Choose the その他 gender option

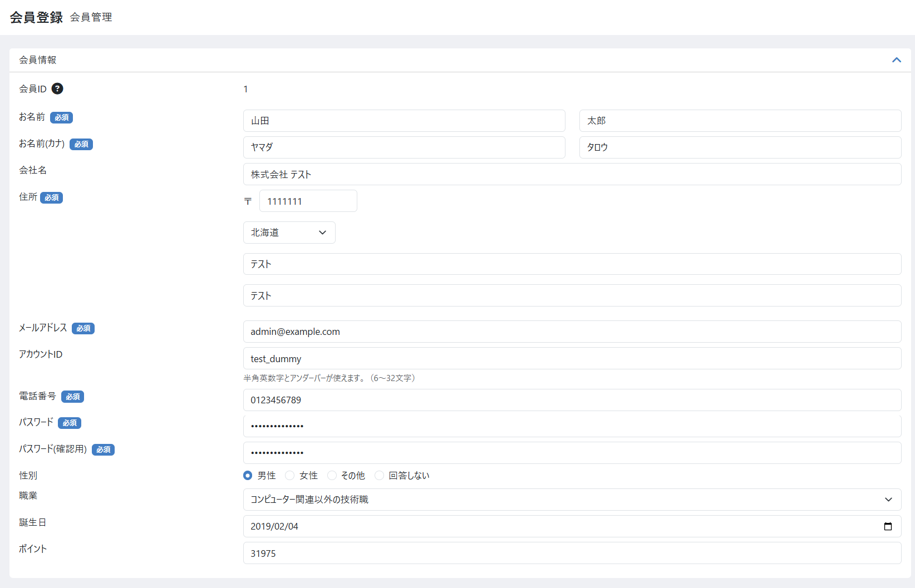(x=332, y=476)
